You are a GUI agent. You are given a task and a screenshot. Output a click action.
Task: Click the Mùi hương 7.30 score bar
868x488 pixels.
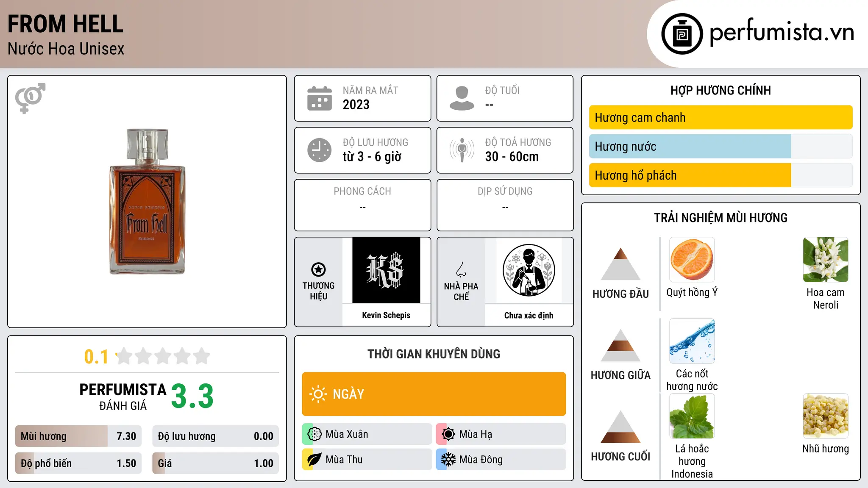click(x=78, y=436)
